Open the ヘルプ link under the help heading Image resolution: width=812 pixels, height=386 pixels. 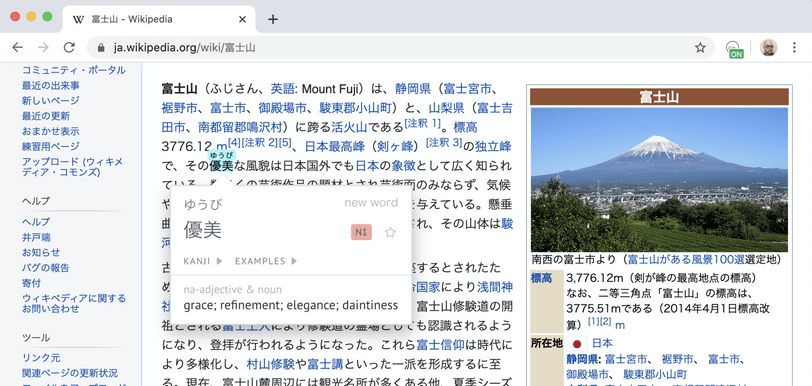click(x=36, y=222)
